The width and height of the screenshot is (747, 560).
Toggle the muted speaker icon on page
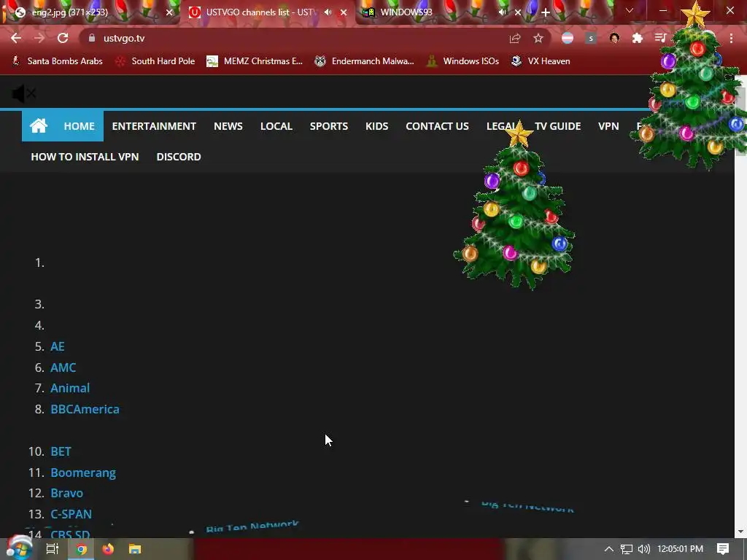pyautogui.click(x=23, y=94)
